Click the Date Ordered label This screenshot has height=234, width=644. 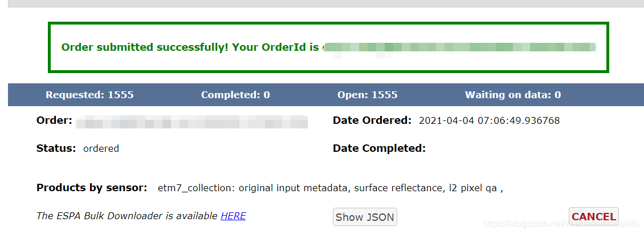[372, 120]
